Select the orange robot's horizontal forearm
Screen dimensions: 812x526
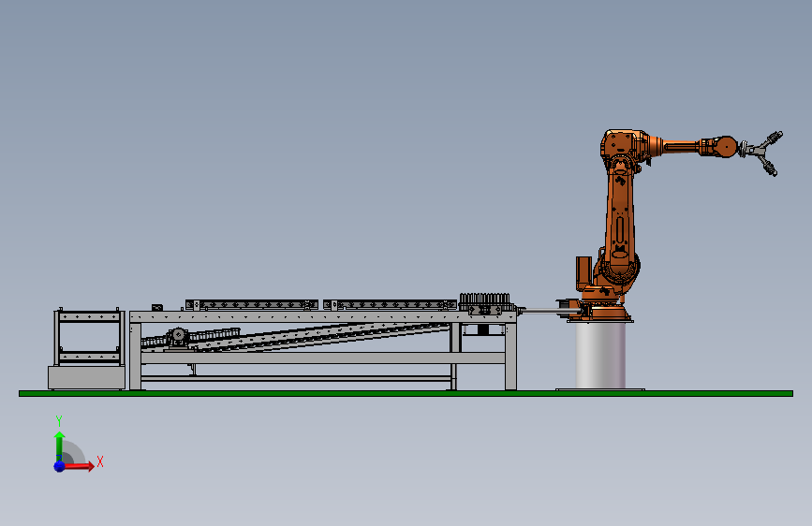(x=681, y=146)
